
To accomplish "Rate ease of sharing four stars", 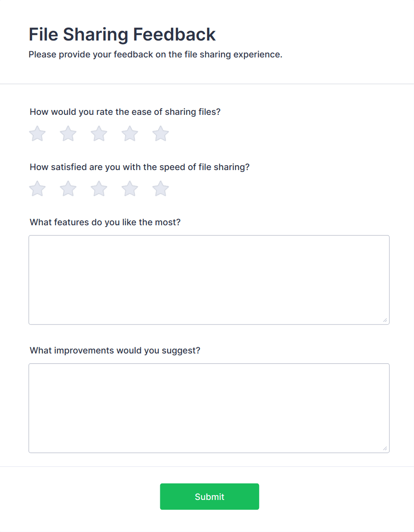I will click(x=130, y=134).
